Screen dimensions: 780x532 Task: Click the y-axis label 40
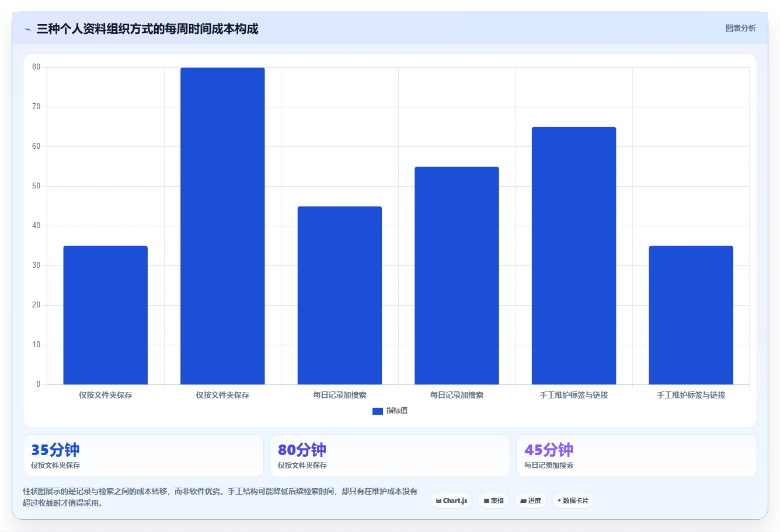[x=36, y=226]
